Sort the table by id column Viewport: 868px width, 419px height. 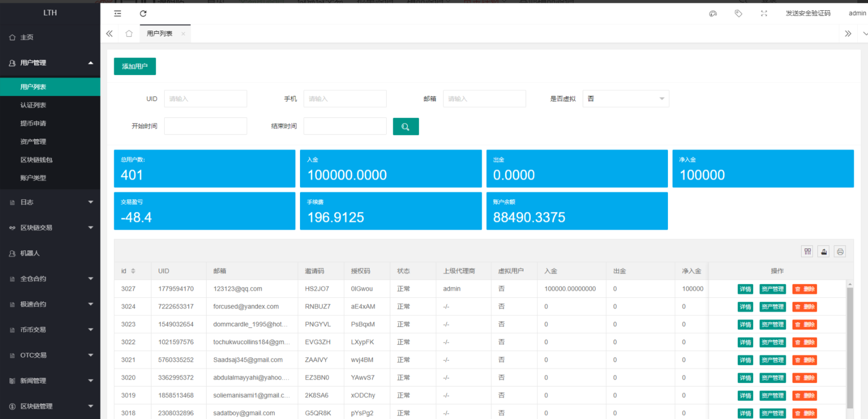(133, 271)
